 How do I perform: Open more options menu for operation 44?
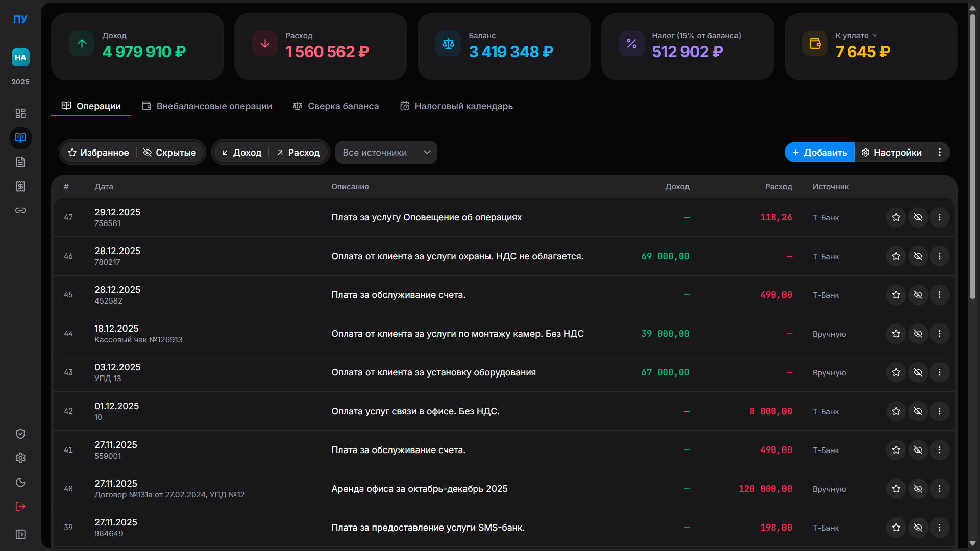coord(939,334)
